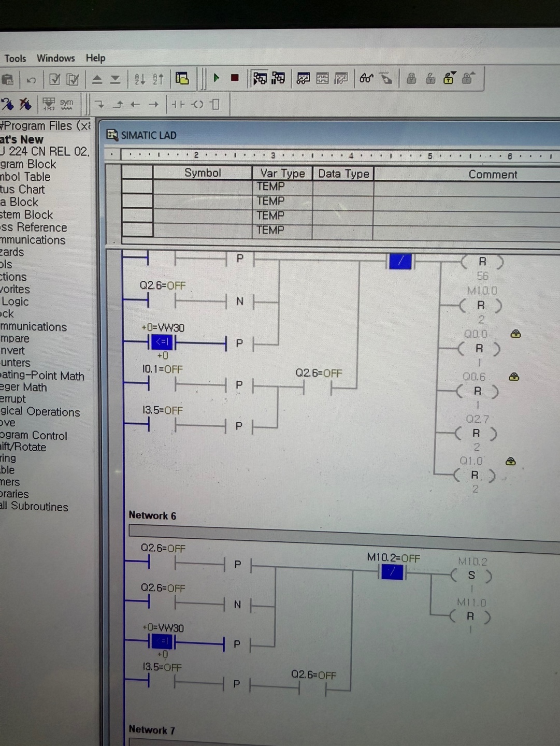
Task: Select the Network 6 title label
Action: click(152, 515)
